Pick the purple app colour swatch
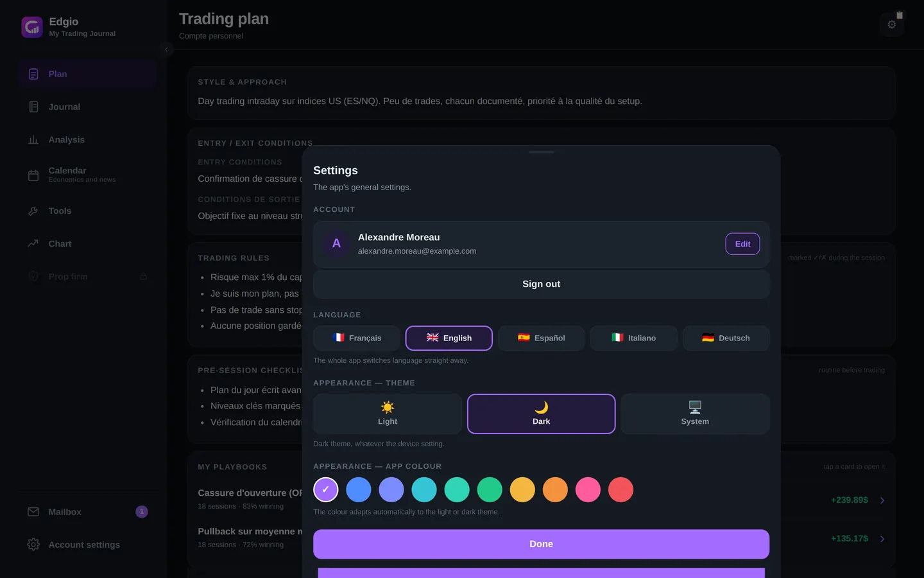The height and width of the screenshot is (578, 924). point(326,489)
